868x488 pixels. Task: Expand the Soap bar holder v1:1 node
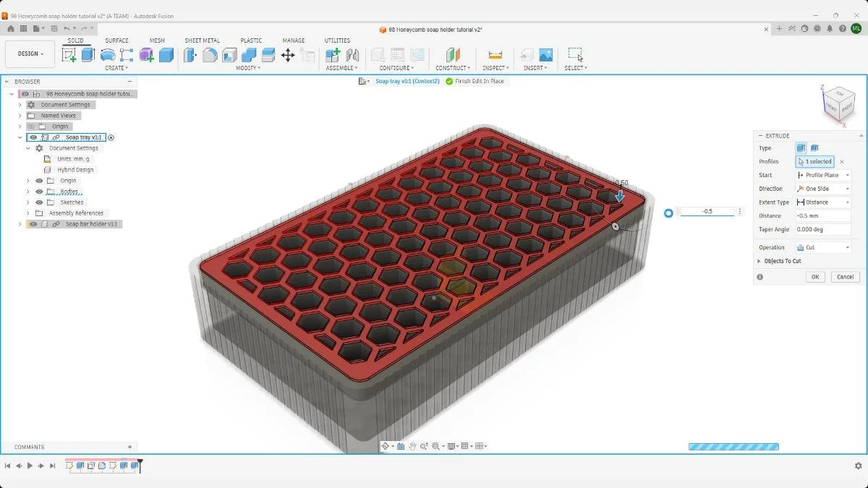(x=20, y=224)
